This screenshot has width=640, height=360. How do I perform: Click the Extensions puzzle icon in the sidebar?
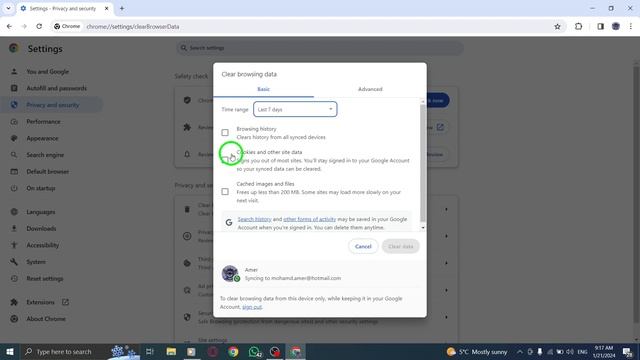click(14, 302)
